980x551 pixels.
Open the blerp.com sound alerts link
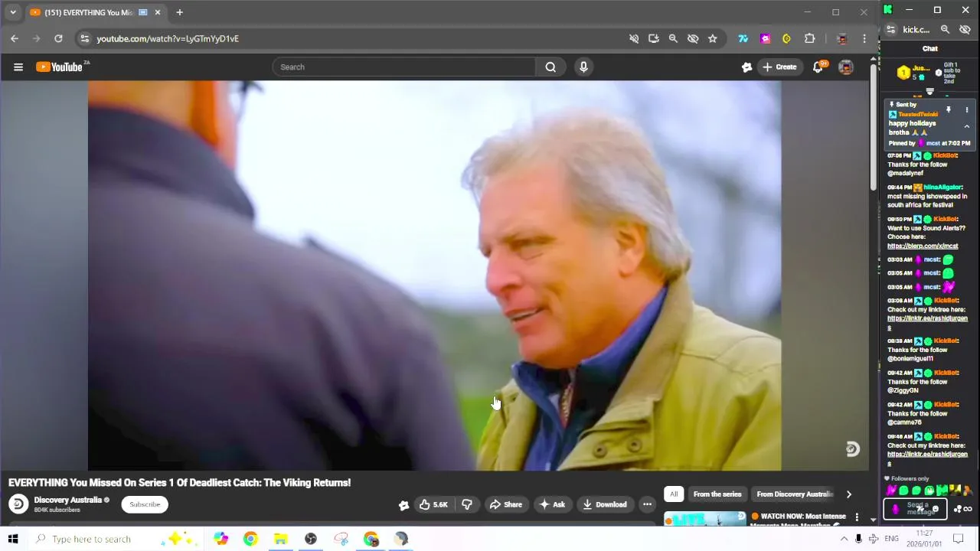923,246
